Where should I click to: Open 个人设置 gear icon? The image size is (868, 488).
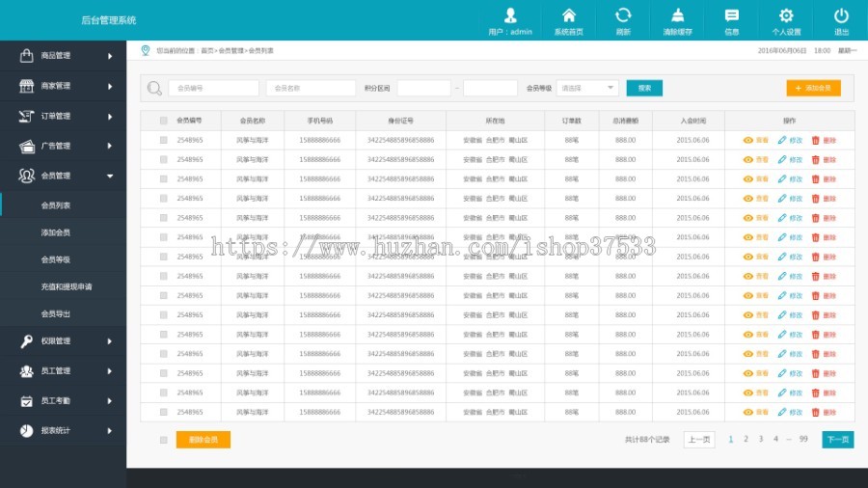[786, 14]
